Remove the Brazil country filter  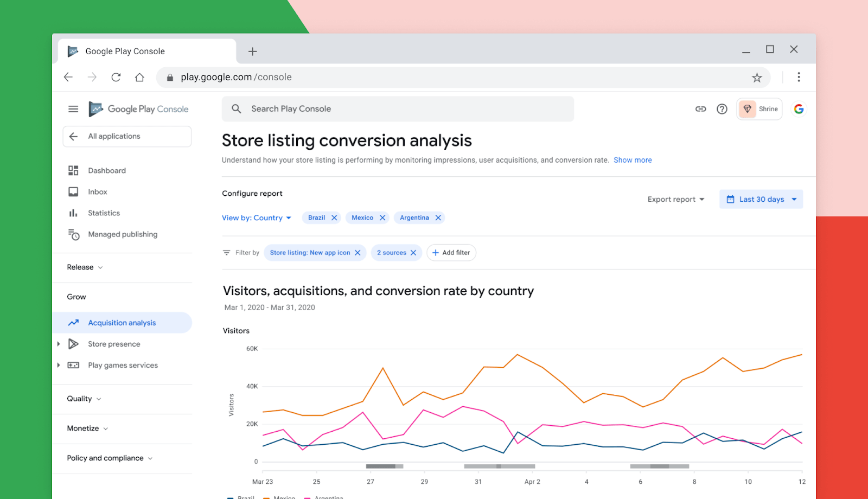pos(335,217)
